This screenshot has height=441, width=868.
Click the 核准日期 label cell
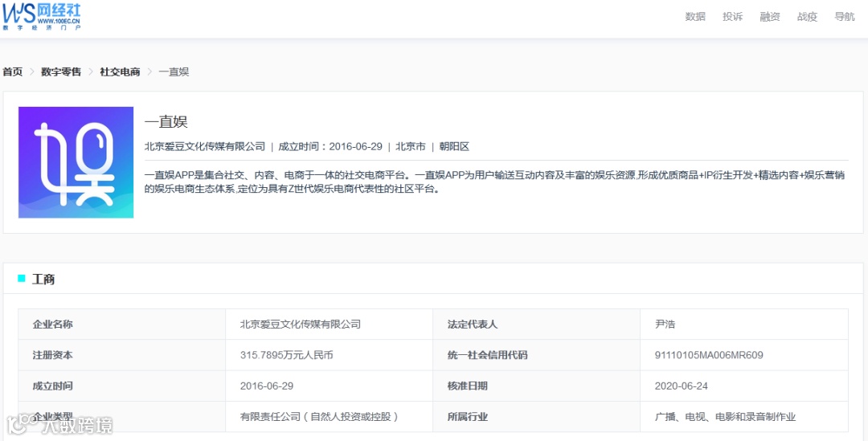pyautogui.click(x=536, y=386)
